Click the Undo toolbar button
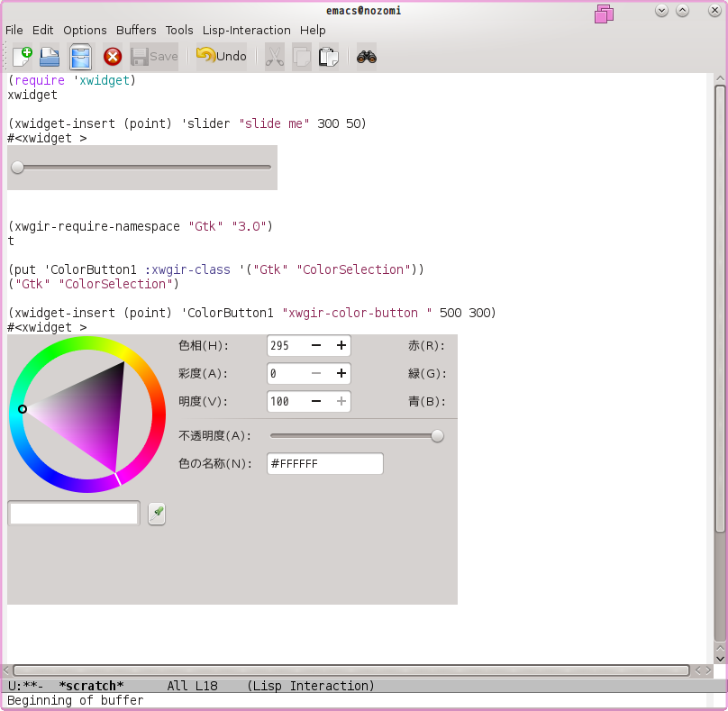 pos(222,57)
